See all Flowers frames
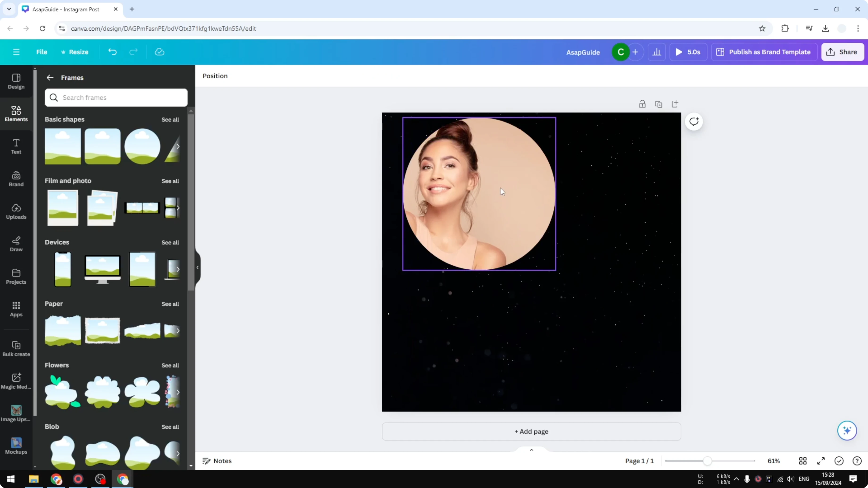This screenshot has width=868, height=488. tap(170, 365)
